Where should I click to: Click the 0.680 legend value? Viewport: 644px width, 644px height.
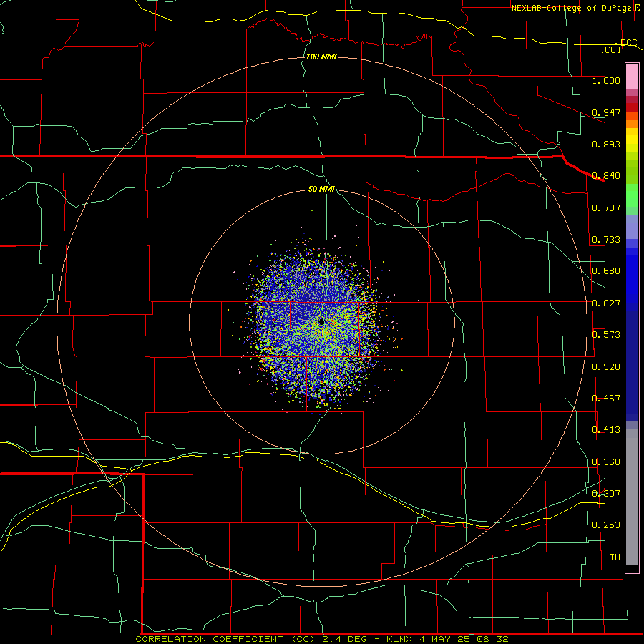coord(606,271)
